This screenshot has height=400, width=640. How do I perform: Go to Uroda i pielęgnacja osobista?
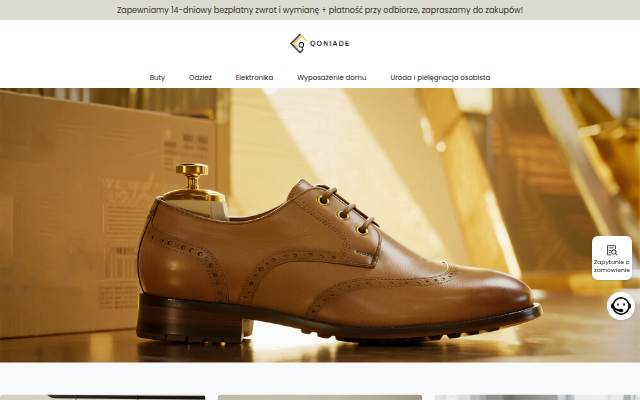pyautogui.click(x=440, y=78)
